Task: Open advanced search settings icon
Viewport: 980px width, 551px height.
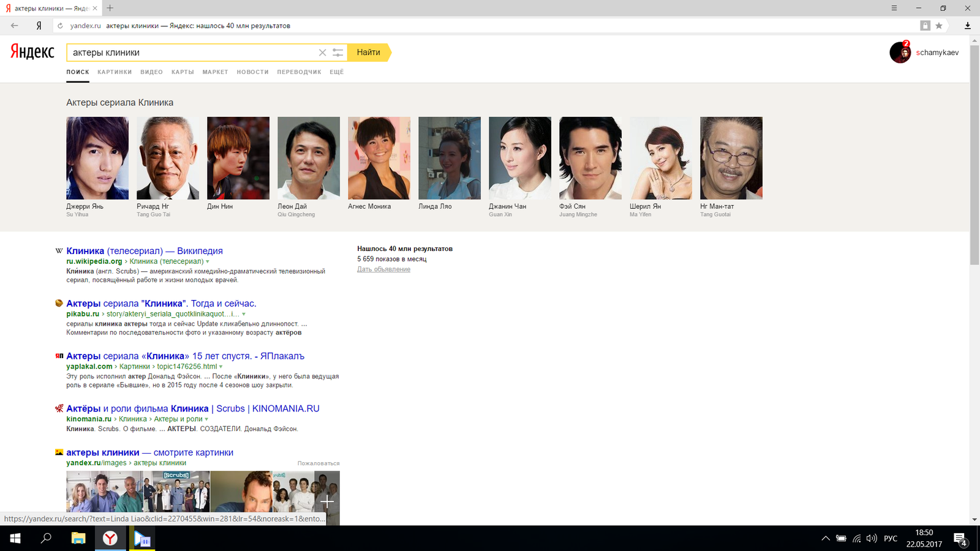Action: (x=337, y=53)
